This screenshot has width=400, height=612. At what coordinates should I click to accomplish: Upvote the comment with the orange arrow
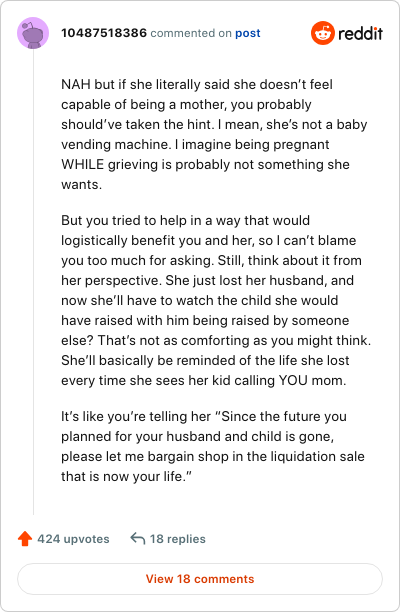pos(25,539)
